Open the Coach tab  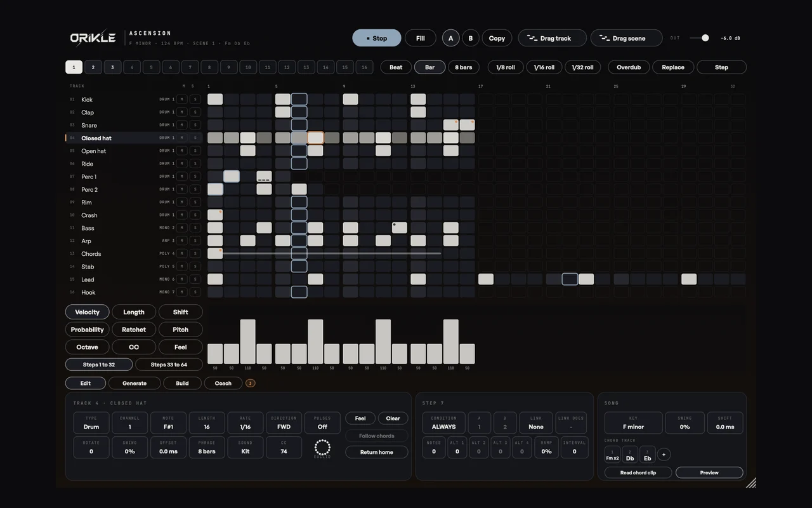[x=223, y=383]
